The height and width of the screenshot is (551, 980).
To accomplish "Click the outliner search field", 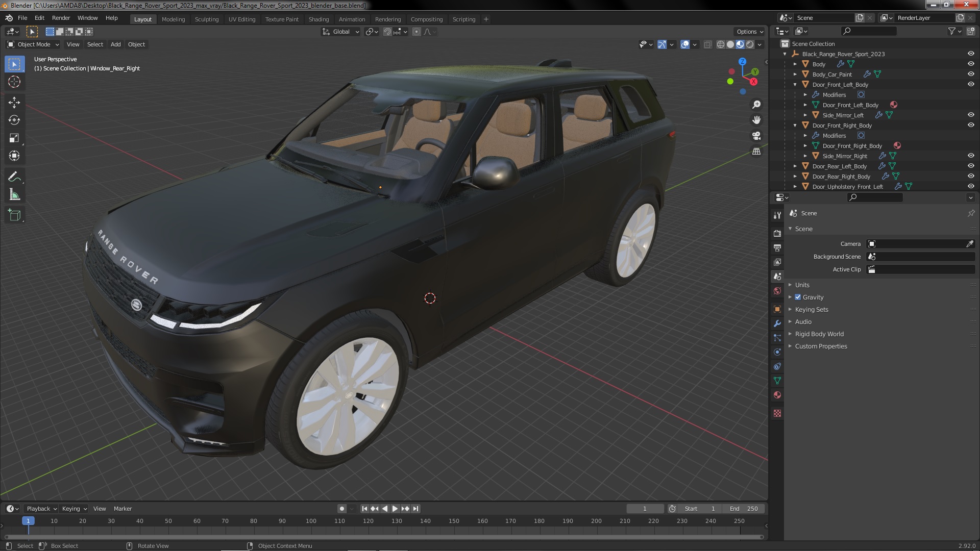I will click(869, 31).
